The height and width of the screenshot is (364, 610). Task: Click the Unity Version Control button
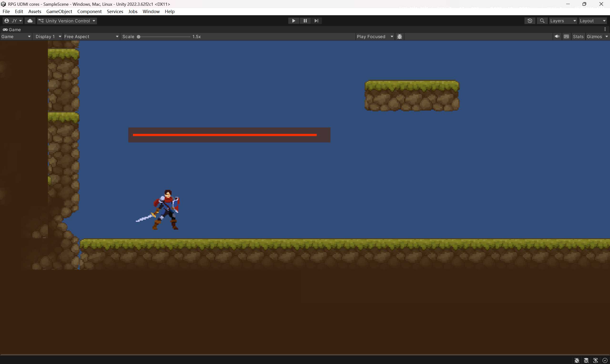(x=67, y=21)
